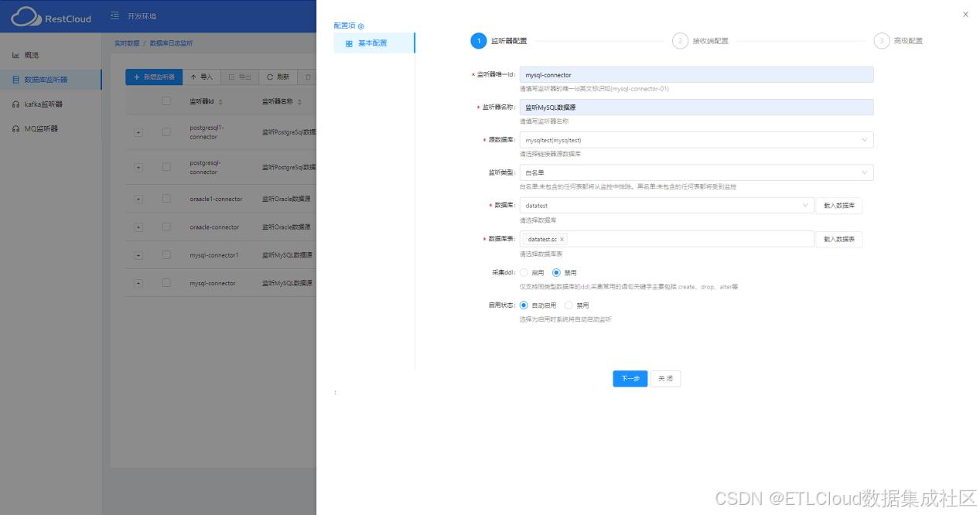This screenshot has width=980, height=515.
Task: Expand the oraacle1-connector row plus icon
Action: [x=138, y=200]
